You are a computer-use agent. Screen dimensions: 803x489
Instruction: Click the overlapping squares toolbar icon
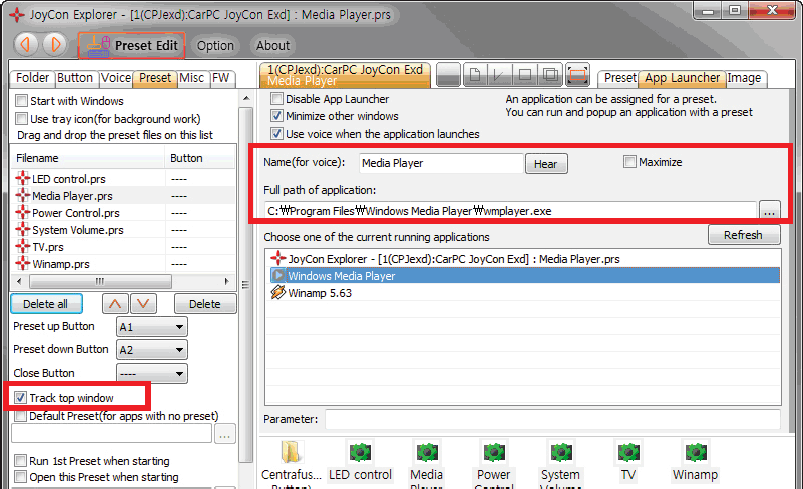pyautogui.click(x=551, y=75)
